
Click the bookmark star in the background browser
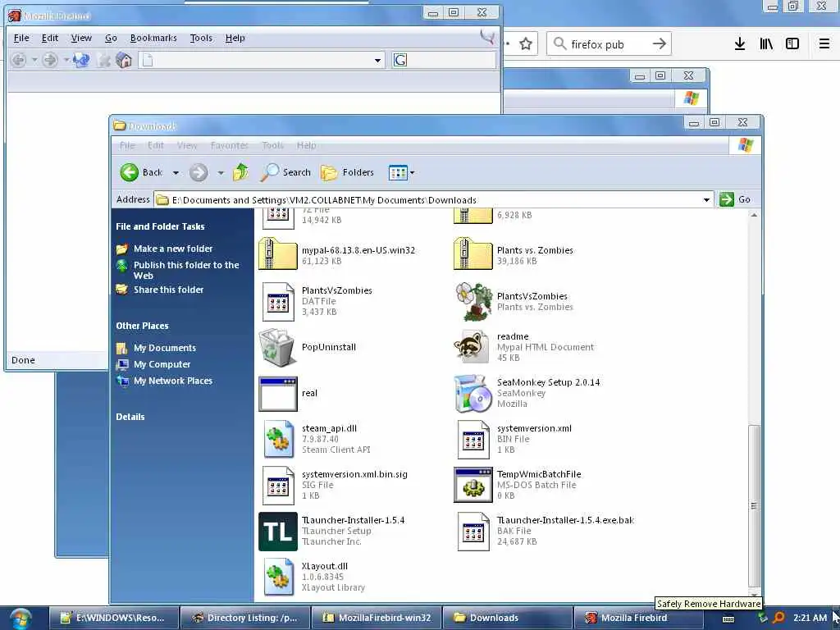click(x=526, y=44)
